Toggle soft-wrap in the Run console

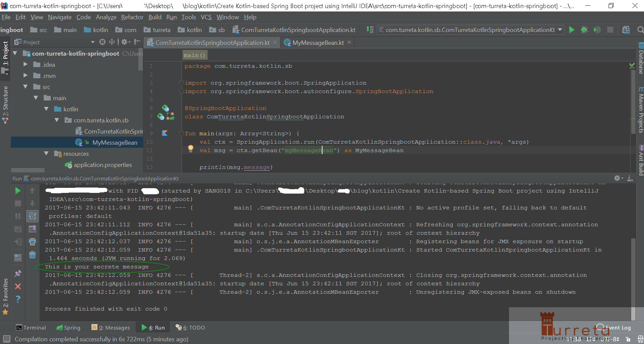(x=32, y=216)
